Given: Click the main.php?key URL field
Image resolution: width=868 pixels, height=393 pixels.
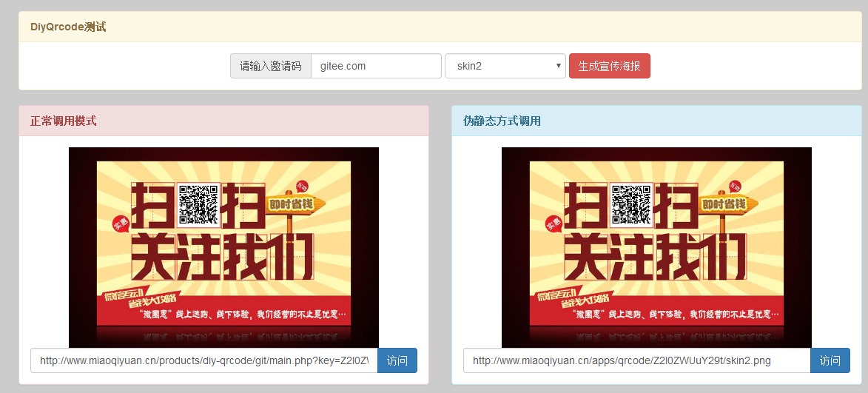Looking at the screenshot, I should (204, 360).
